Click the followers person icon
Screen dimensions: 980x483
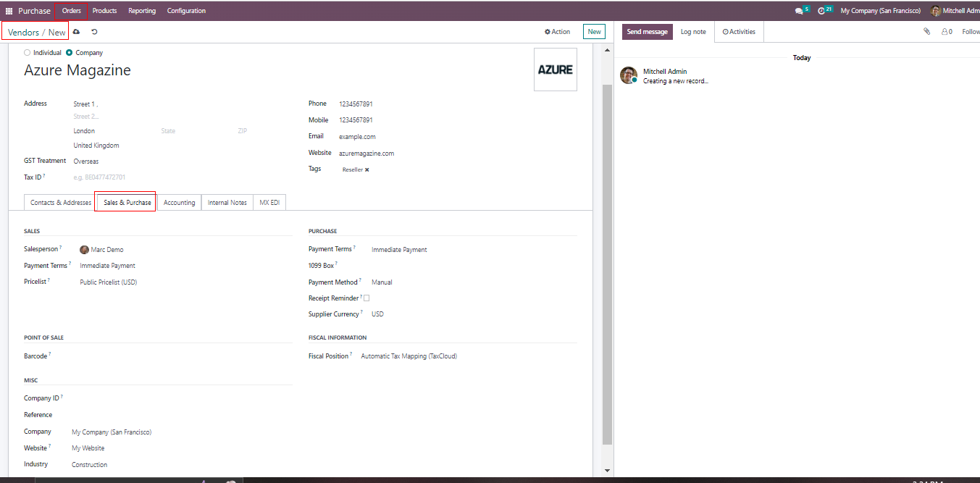[945, 32]
